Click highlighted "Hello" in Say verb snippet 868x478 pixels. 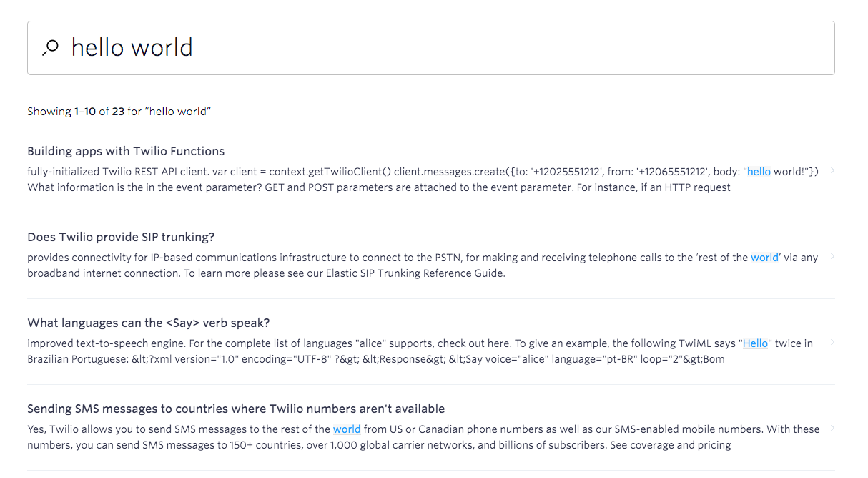pos(755,343)
